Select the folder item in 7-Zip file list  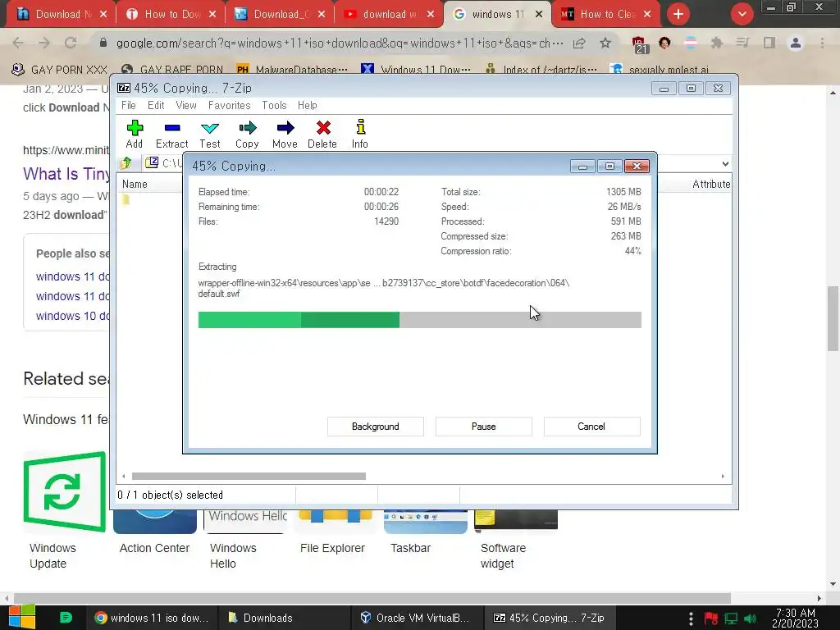pyautogui.click(x=126, y=200)
